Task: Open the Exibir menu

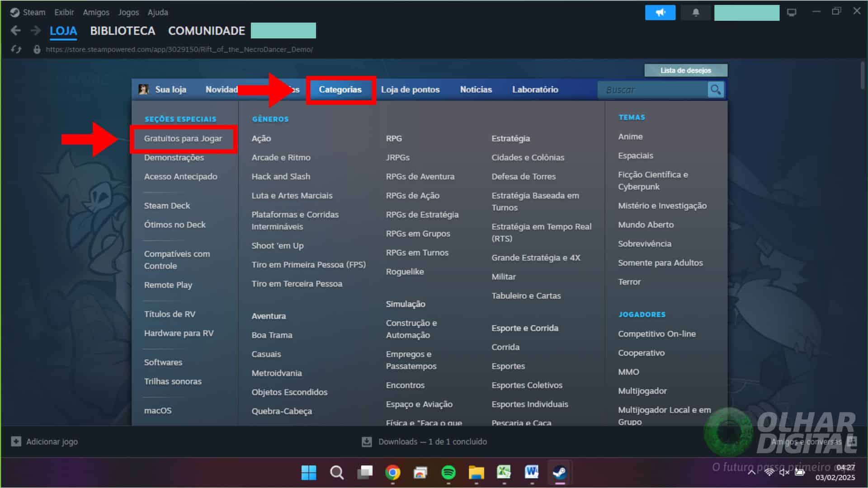Action: click(x=64, y=12)
